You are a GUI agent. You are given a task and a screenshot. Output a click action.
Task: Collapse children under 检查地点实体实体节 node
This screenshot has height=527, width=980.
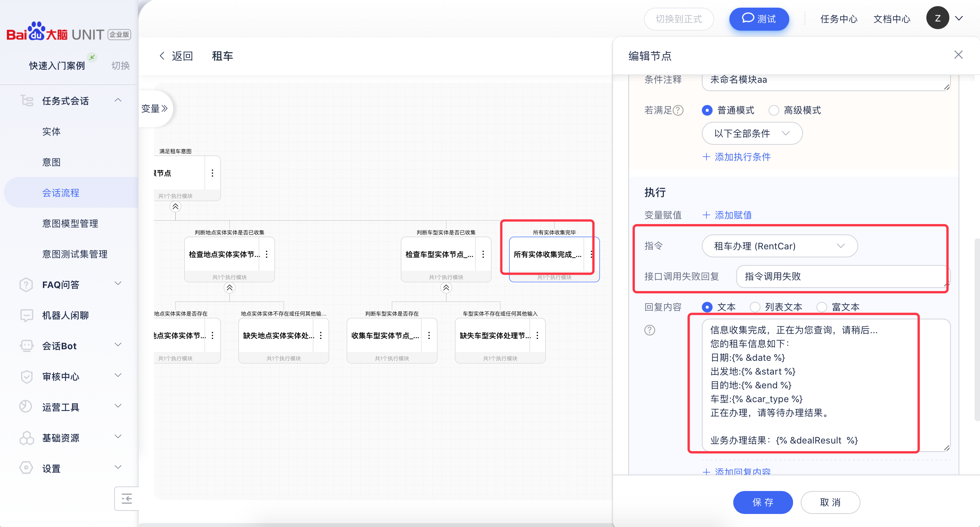229,288
